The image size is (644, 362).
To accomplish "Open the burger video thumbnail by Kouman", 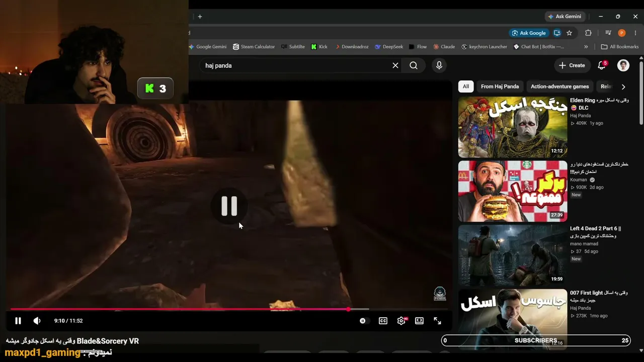I will (513, 191).
